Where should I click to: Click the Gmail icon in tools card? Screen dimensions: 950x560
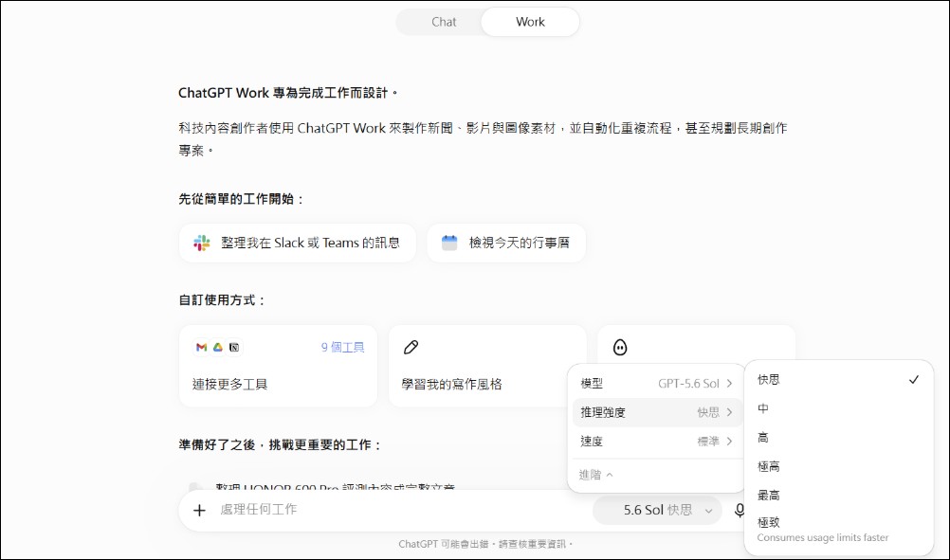coord(202,347)
